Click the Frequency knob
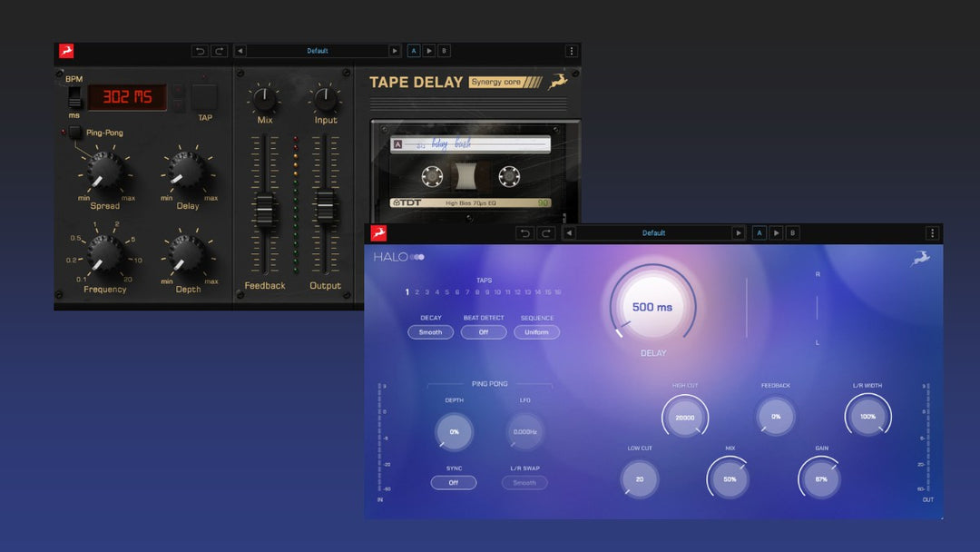Image resolution: width=980 pixels, height=552 pixels. tap(104, 253)
